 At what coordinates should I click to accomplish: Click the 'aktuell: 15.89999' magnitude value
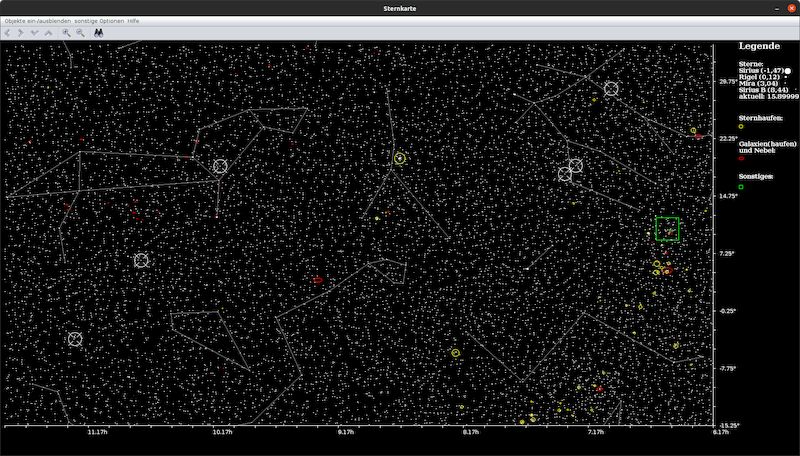[769, 96]
